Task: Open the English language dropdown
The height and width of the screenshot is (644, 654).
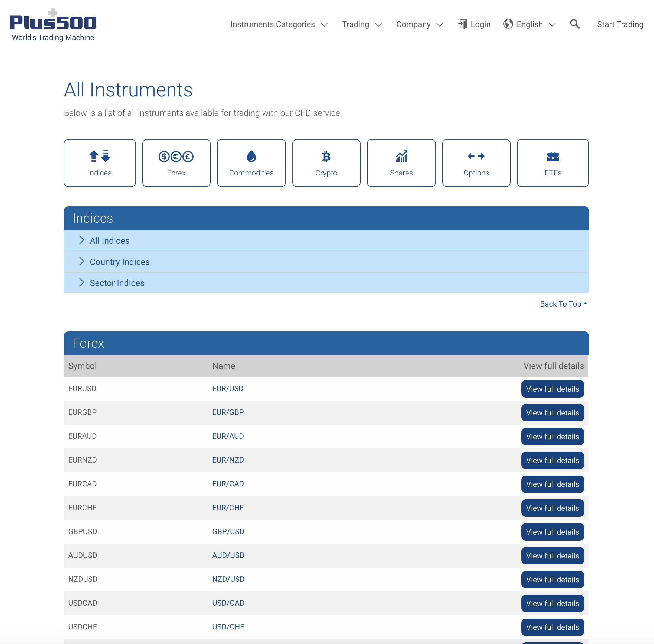Action: pos(529,24)
